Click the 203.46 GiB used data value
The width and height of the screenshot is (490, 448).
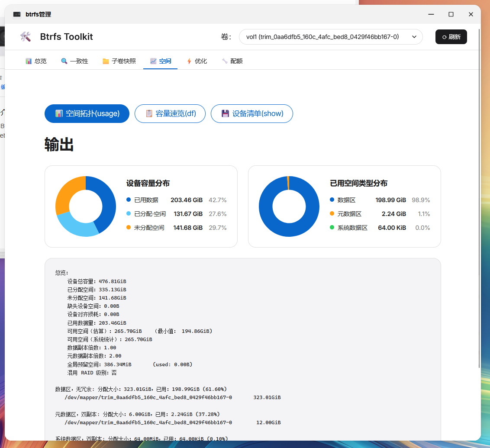pos(187,200)
